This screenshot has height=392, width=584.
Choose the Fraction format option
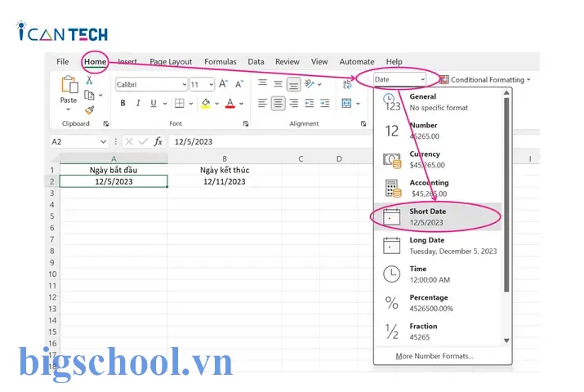(439, 332)
